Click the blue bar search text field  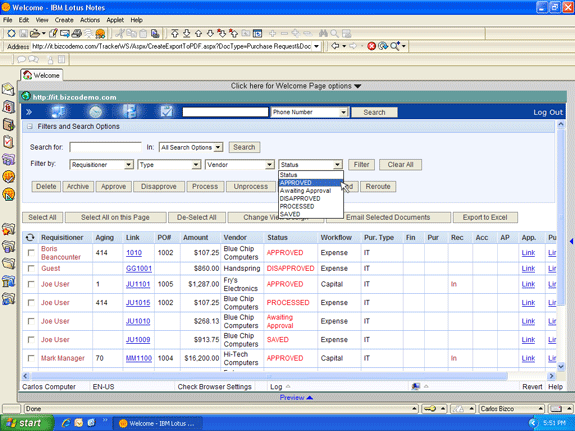(x=225, y=112)
